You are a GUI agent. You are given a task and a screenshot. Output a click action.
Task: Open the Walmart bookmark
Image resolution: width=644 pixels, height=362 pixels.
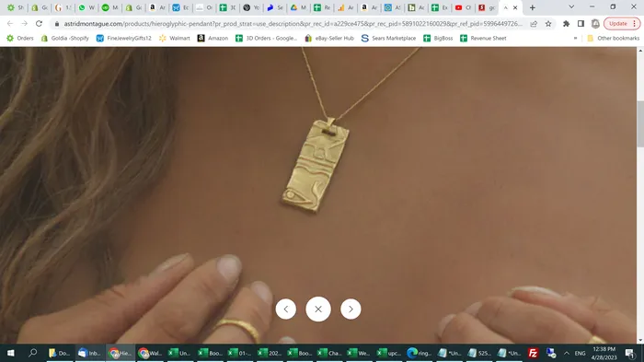pos(175,39)
